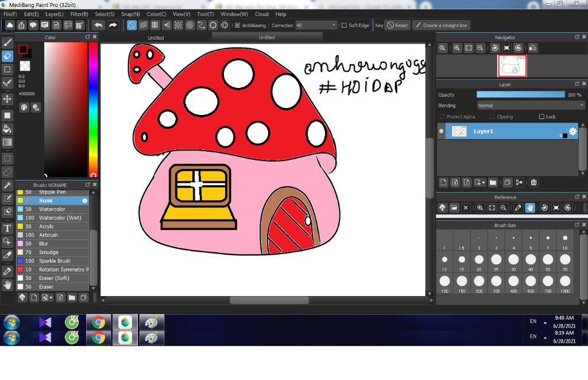The width and height of the screenshot is (588, 380).
Task: Toggle AntiAliasing checkbox
Action: pyautogui.click(x=237, y=25)
